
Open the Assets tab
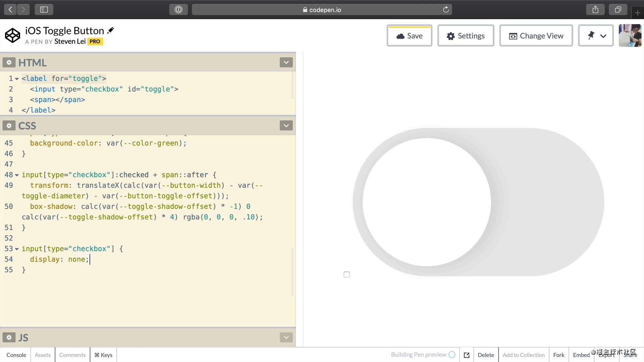tap(43, 355)
